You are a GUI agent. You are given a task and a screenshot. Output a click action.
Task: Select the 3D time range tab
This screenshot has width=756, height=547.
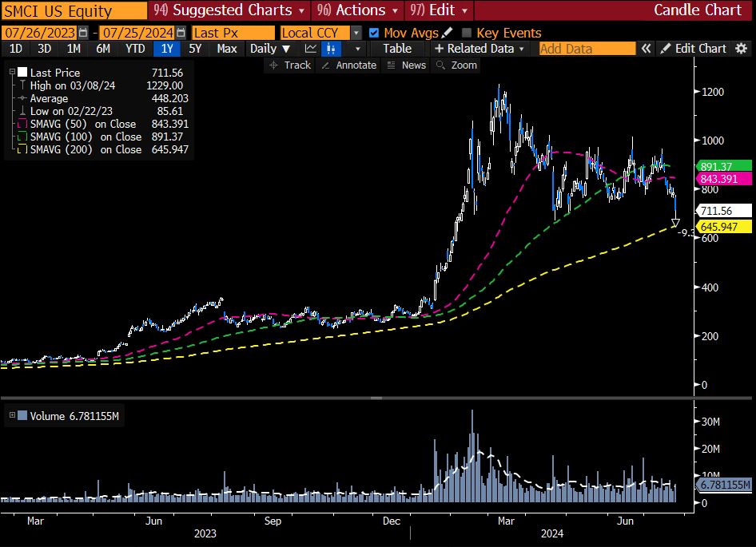45,49
